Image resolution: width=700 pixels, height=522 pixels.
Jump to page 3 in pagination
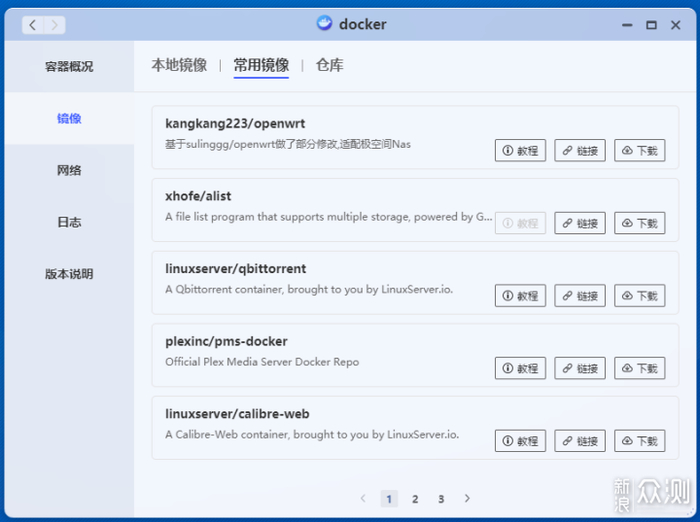(x=441, y=499)
